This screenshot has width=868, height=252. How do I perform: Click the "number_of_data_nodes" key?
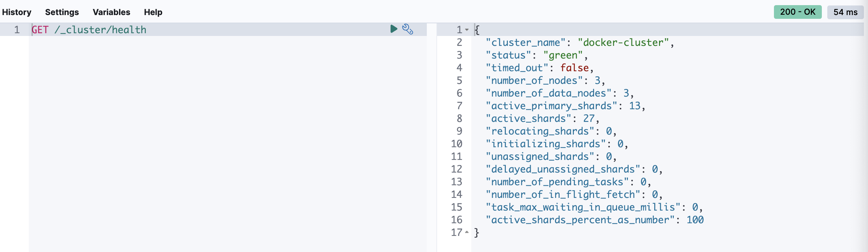pos(549,93)
